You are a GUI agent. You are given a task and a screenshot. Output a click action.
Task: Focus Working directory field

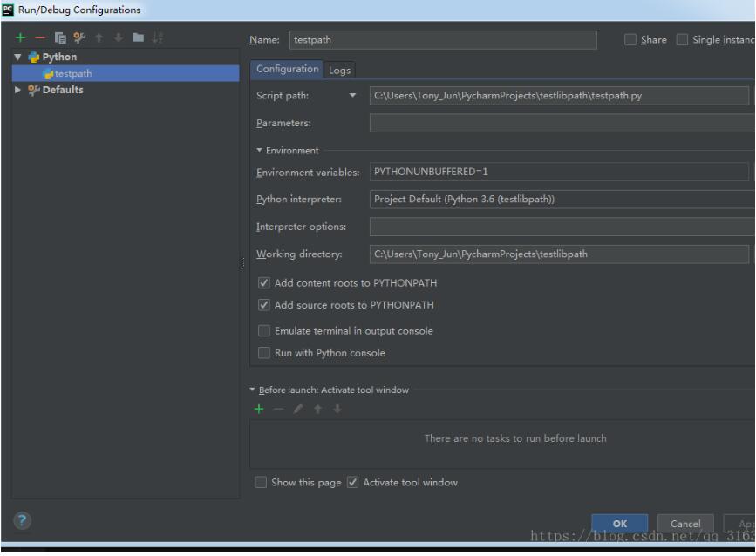click(559, 254)
